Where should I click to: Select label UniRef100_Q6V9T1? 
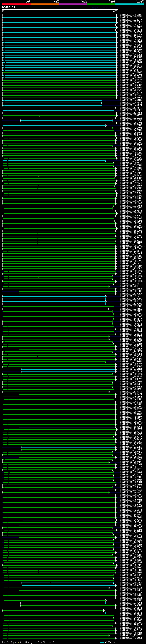click(131, 82)
